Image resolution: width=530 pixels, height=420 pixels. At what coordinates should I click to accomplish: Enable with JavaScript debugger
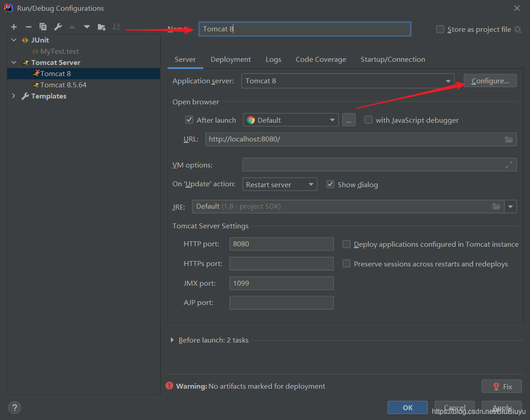pos(368,120)
